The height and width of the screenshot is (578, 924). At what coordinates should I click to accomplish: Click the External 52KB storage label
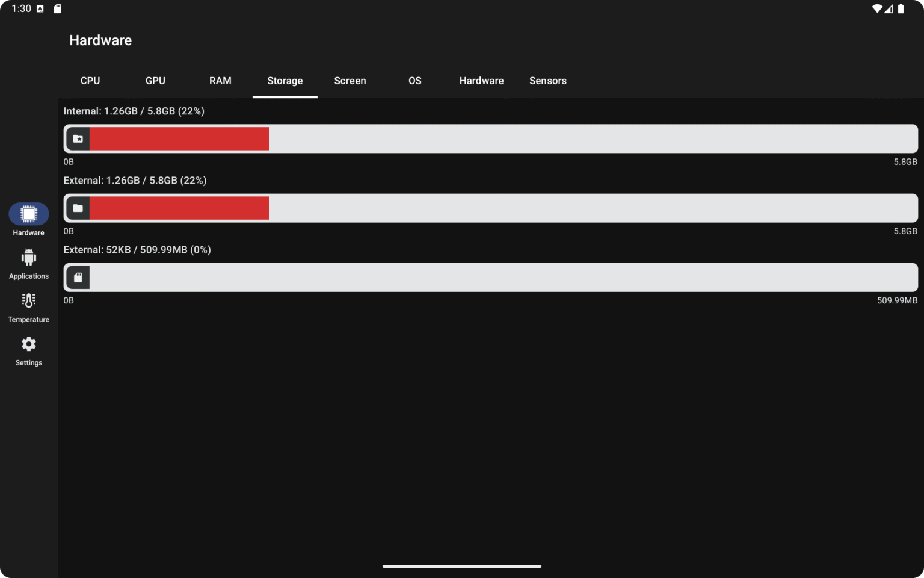[x=137, y=249]
